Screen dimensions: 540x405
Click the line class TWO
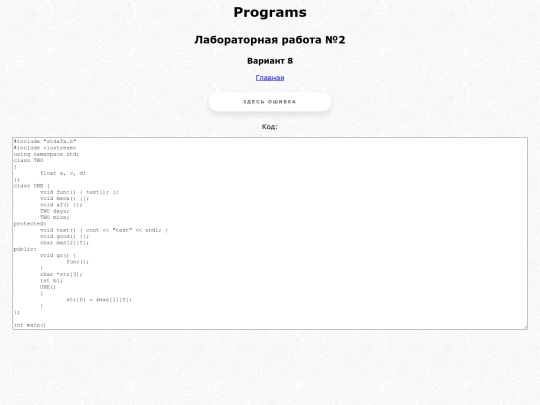point(29,160)
